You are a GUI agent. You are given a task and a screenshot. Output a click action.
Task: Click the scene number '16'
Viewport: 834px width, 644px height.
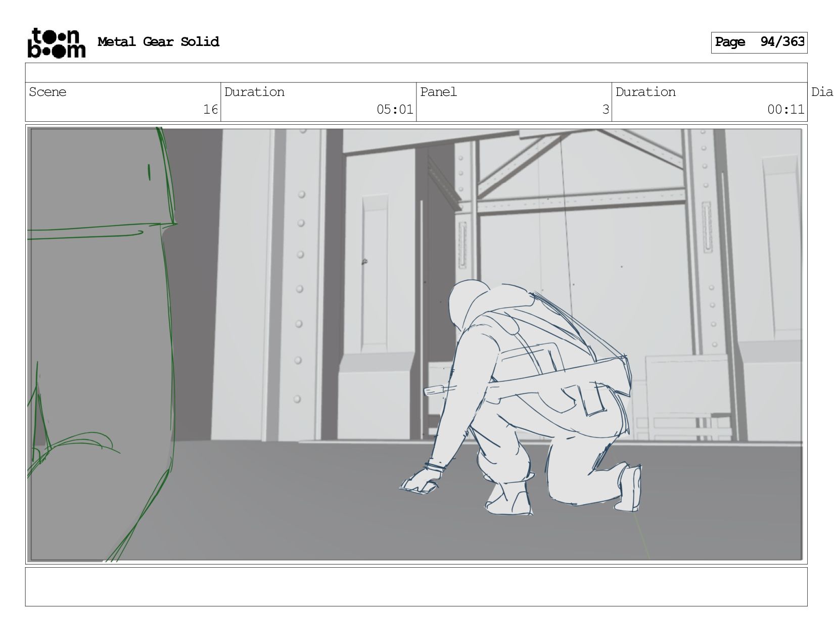click(210, 110)
